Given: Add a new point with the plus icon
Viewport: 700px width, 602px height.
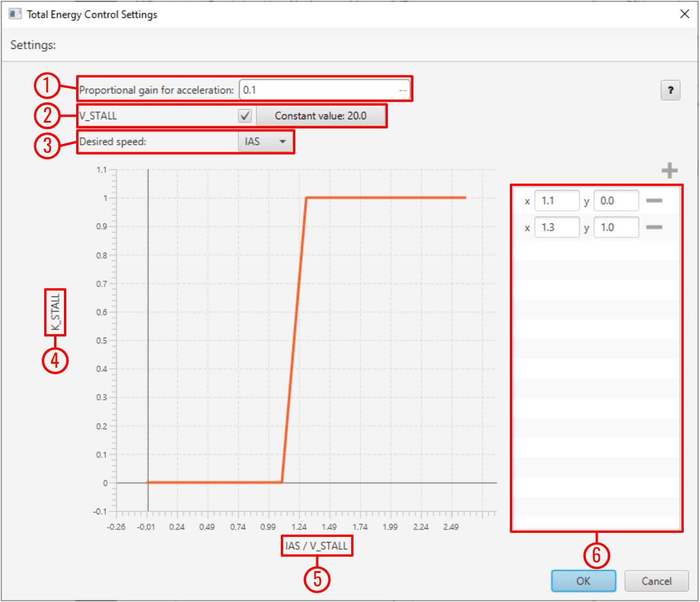Looking at the screenshot, I should (x=670, y=171).
